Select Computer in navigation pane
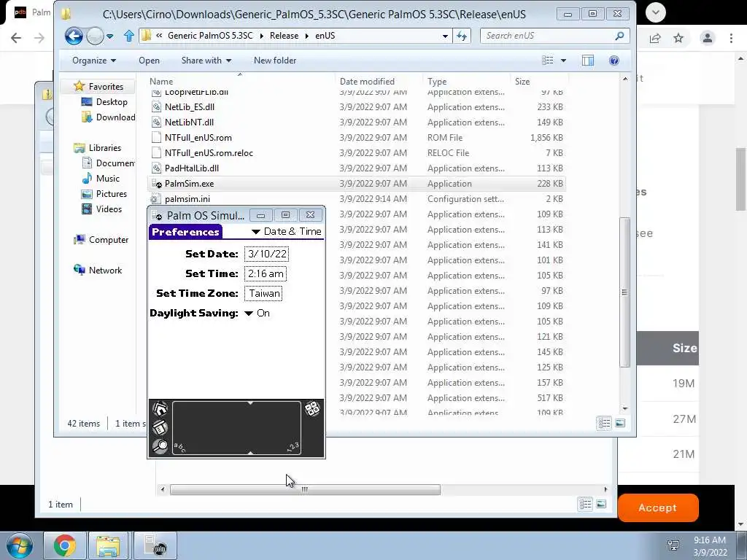Viewport: 747px width, 560px height. click(101, 239)
